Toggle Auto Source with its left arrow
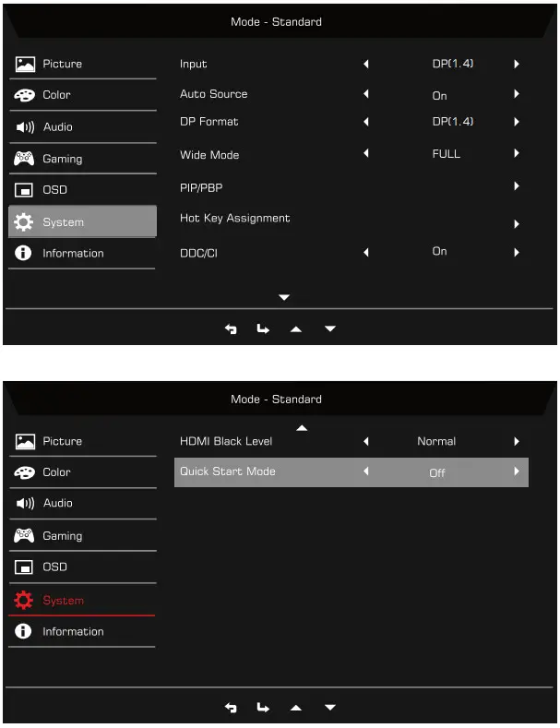 coord(366,94)
